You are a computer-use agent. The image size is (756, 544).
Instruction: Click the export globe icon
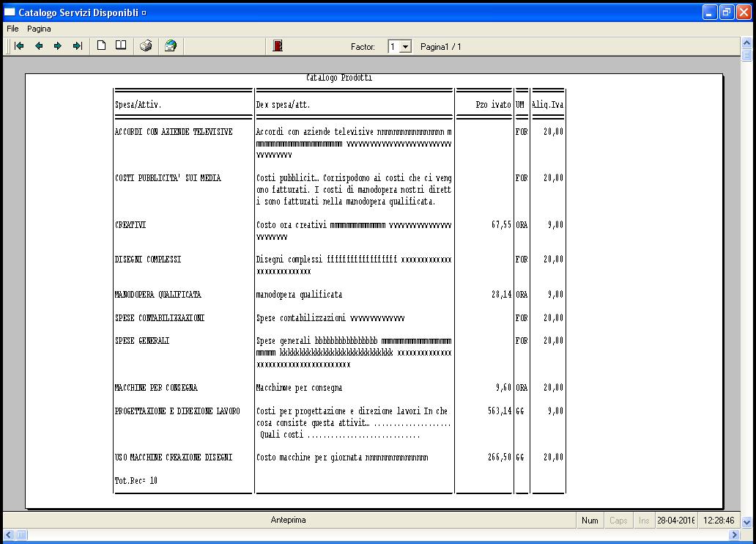point(171,46)
